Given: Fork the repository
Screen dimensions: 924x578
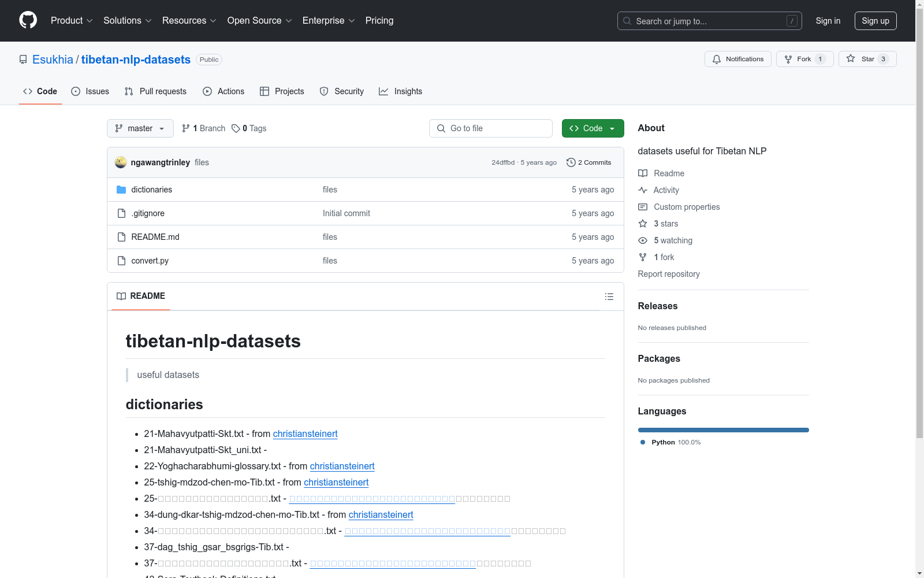Looking at the screenshot, I should 804,59.
